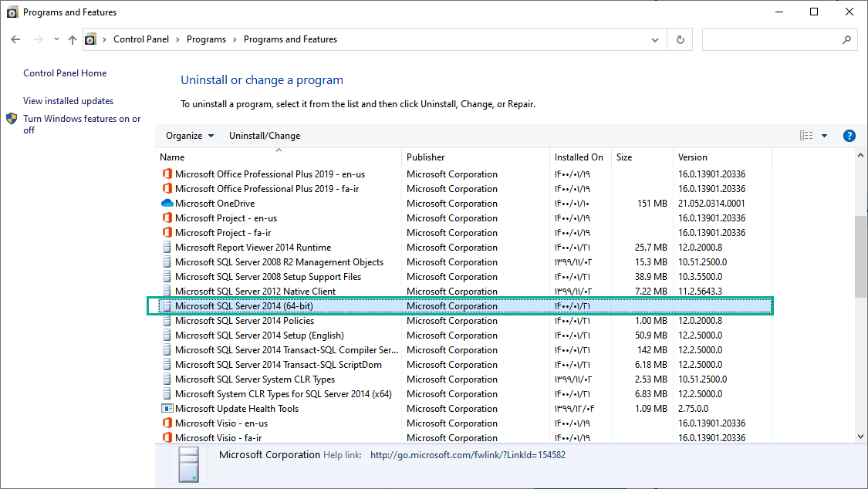This screenshot has width=868, height=489.
Task: Sort by the Size column header
Action: point(642,157)
